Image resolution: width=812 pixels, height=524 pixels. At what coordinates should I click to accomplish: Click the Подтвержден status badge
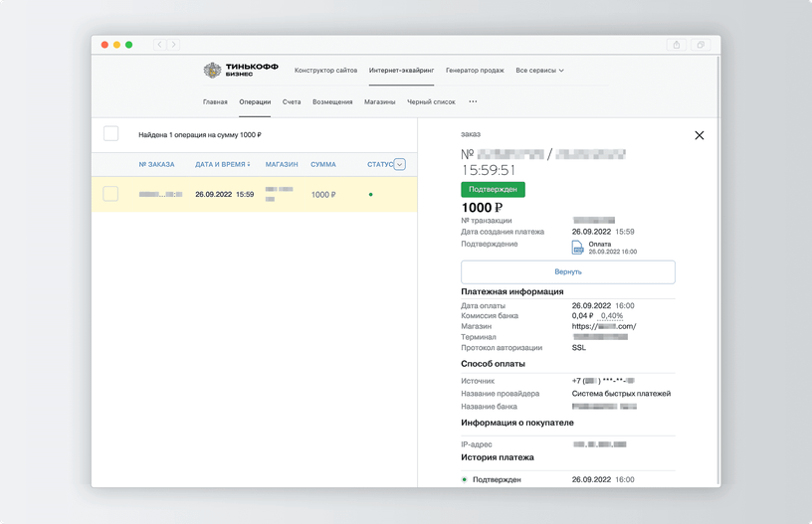click(x=493, y=189)
